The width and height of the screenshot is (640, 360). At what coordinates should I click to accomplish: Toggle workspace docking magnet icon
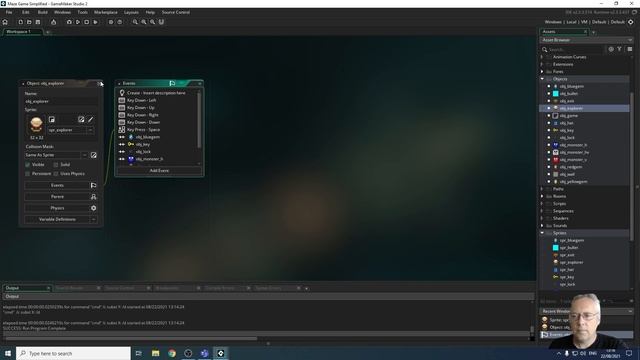(x=161, y=22)
